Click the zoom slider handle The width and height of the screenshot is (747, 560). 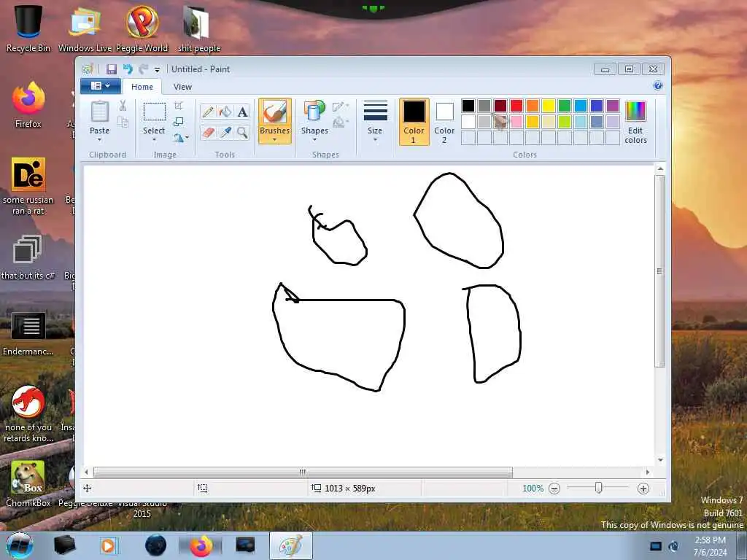coord(599,488)
